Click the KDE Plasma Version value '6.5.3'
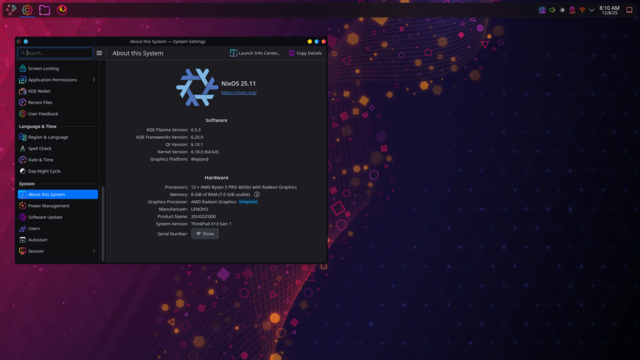The height and width of the screenshot is (360, 640). (196, 130)
